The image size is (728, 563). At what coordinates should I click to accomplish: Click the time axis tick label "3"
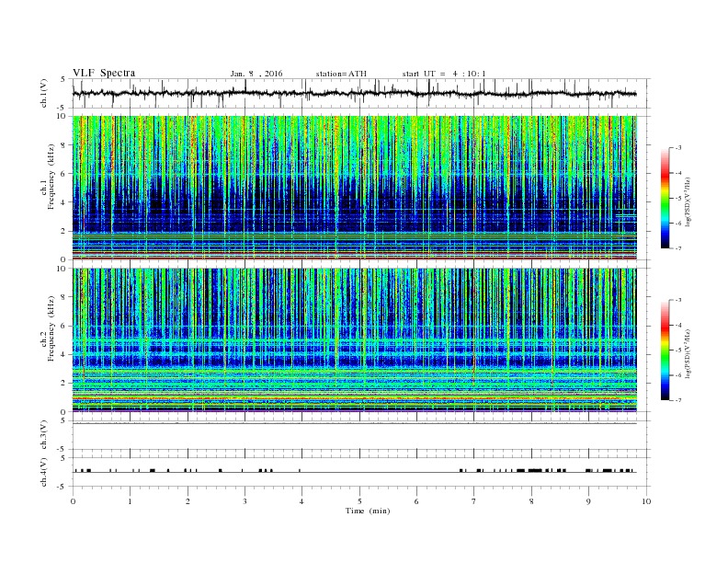(245, 501)
